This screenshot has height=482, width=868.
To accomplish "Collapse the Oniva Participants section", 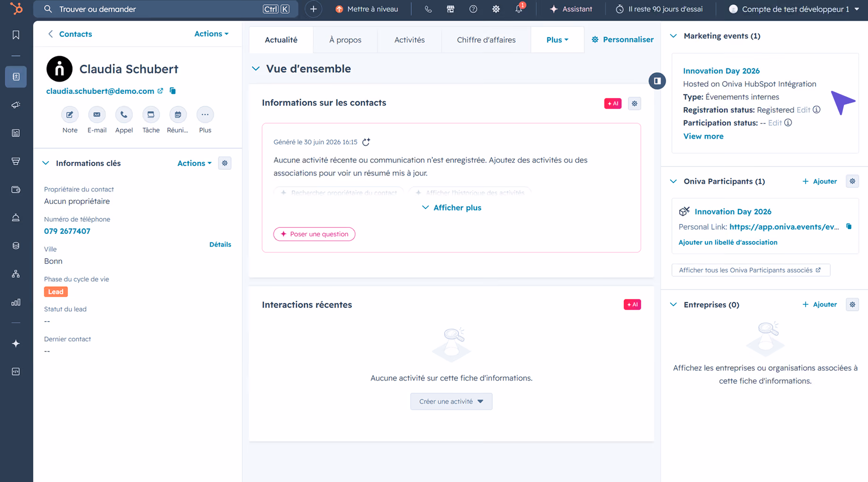I will coord(673,181).
